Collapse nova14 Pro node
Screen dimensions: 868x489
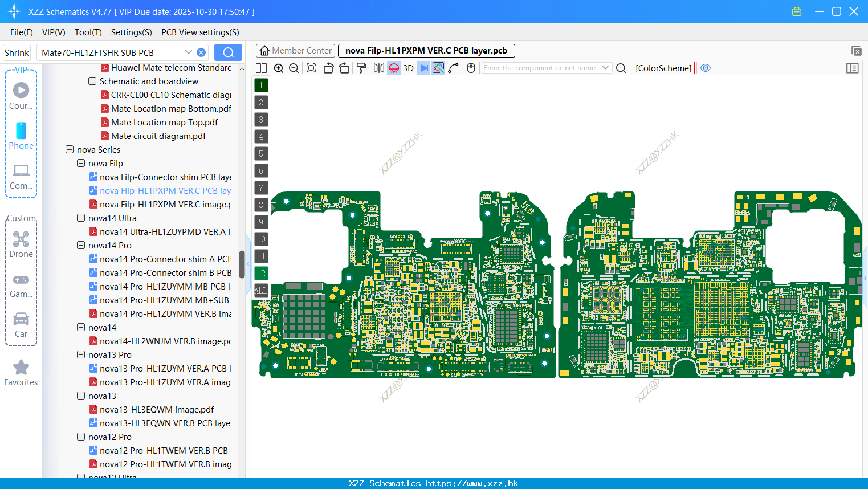coord(81,246)
